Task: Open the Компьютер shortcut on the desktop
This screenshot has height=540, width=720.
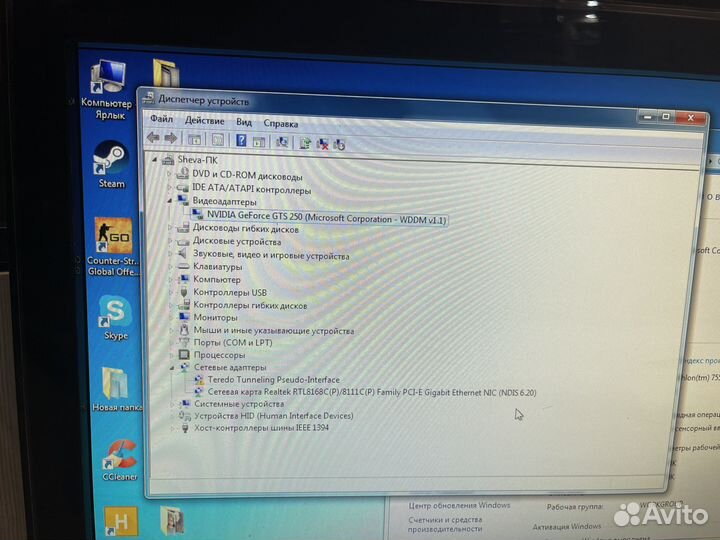Action: 106,84
